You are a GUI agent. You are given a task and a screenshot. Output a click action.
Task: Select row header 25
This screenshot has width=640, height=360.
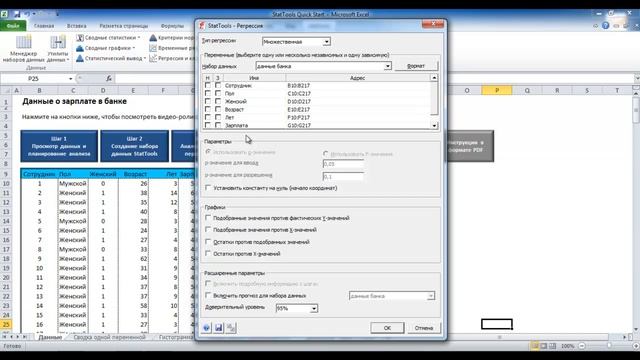(6, 324)
